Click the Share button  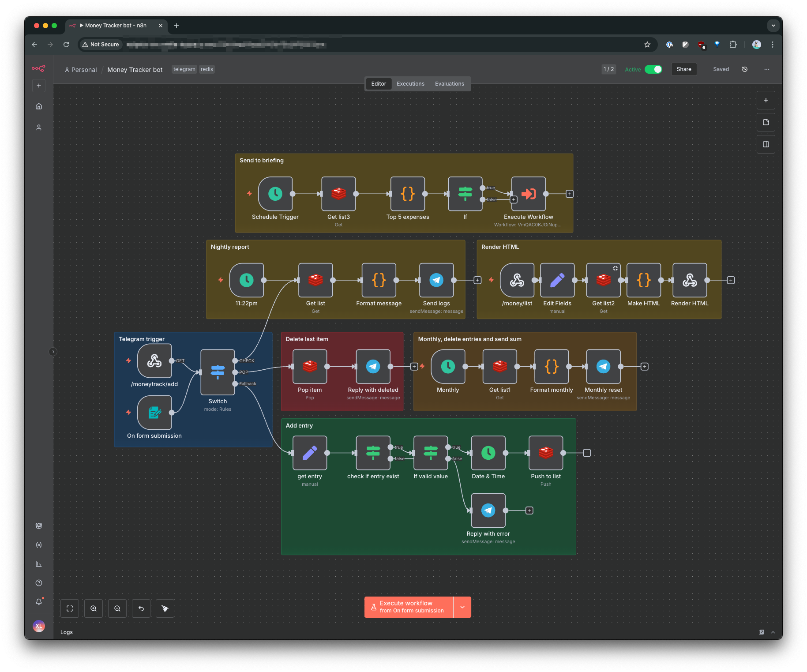684,69
